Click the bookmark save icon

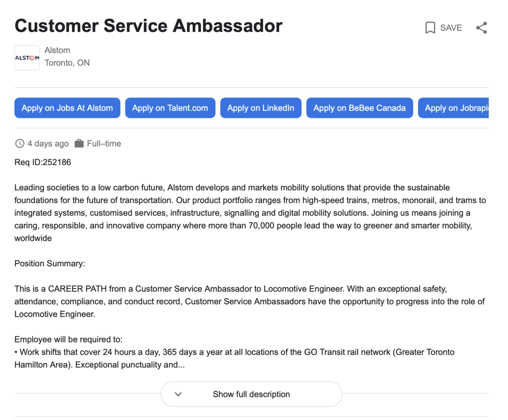(430, 28)
